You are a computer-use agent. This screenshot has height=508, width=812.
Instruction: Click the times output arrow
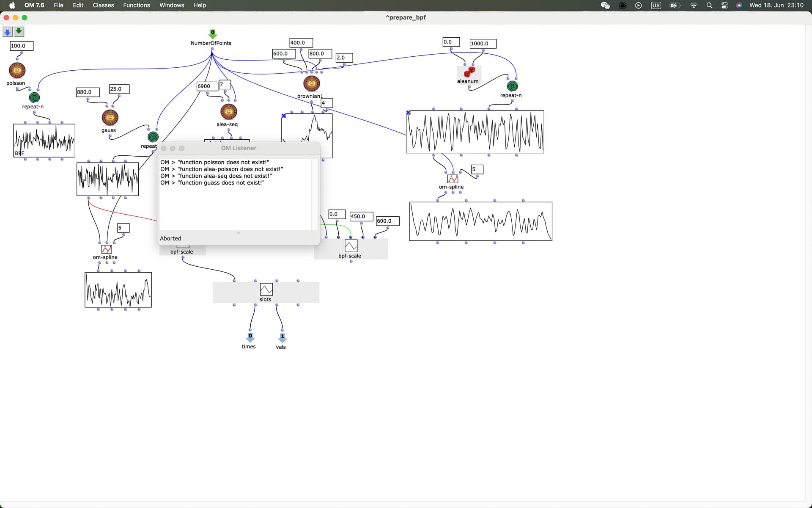point(250,337)
